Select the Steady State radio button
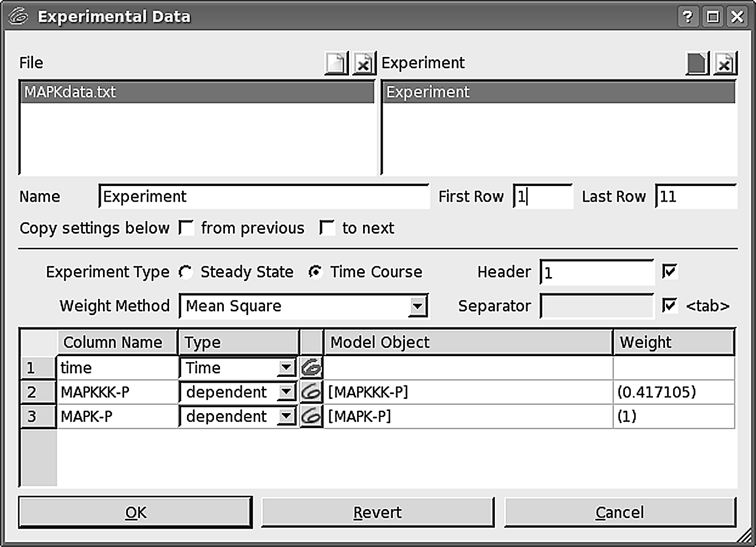 click(x=186, y=272)
